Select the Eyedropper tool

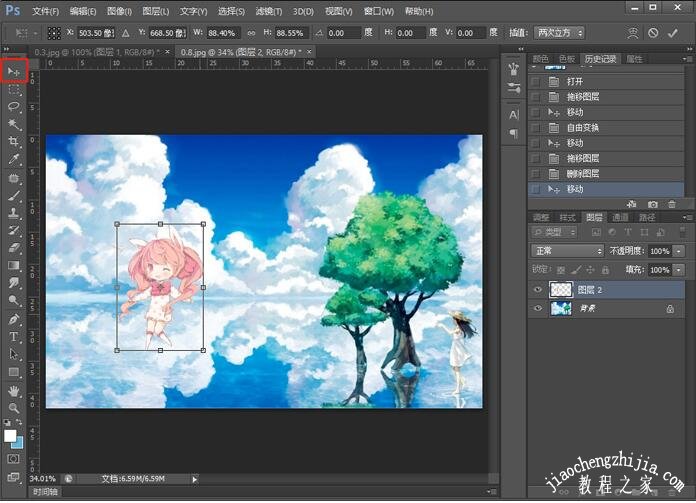[x=14, y=159]
